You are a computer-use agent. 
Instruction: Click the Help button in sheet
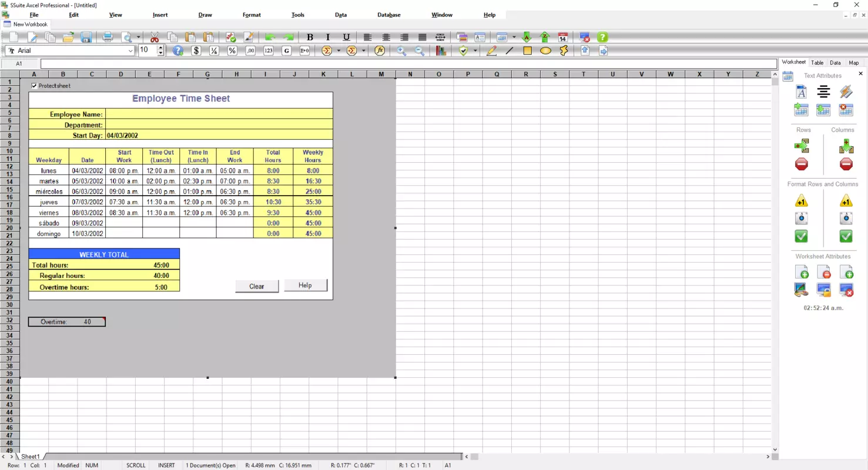pyautogui.click(x=305, y=285)
